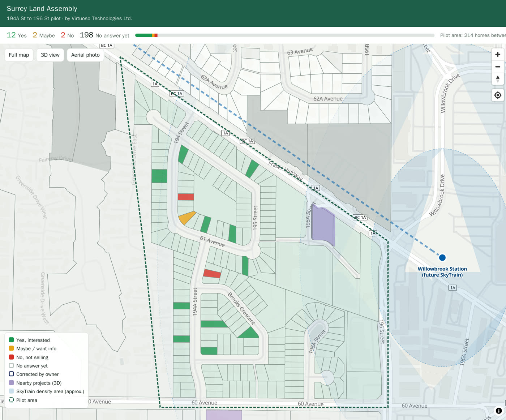The height and width of the screenshot is (420, 506).
Task: Click the Brooks Crescent road label
Action: [x=241, y=308]
